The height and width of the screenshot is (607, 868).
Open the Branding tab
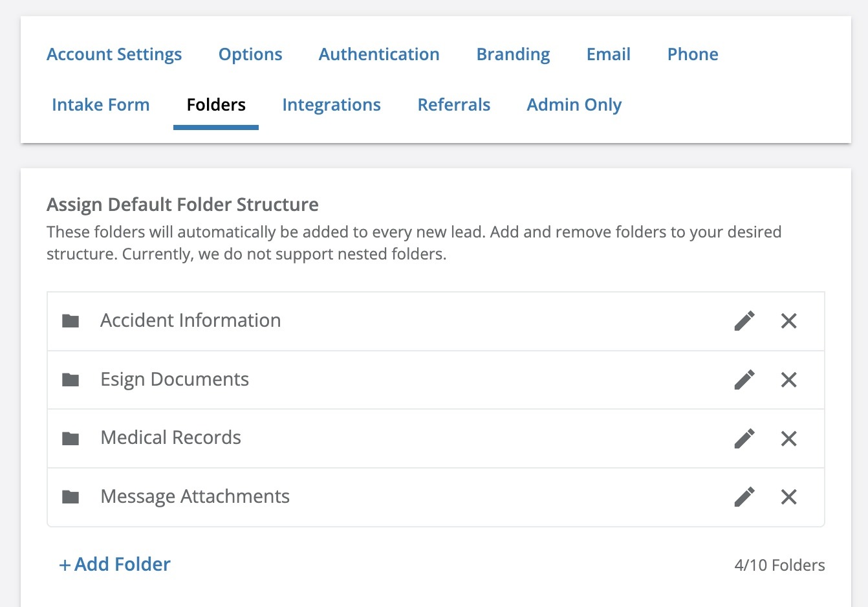click(x=514, y=54)
